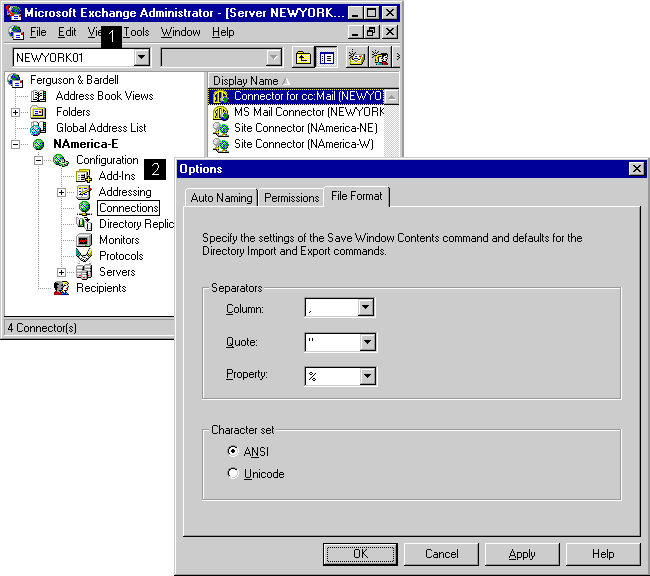Screen dimensions: 650x576
Task: Open the NEWYORK01 server dropdown
Action: click(142, 57)
